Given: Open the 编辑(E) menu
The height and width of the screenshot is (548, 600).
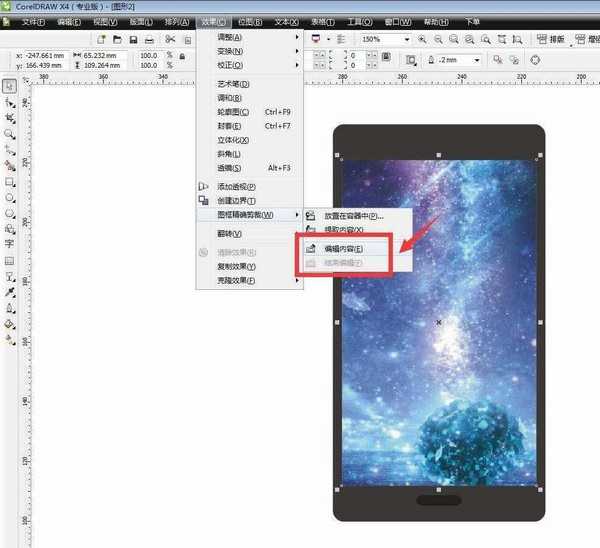Looking at the screenshot, I should 69,22.
